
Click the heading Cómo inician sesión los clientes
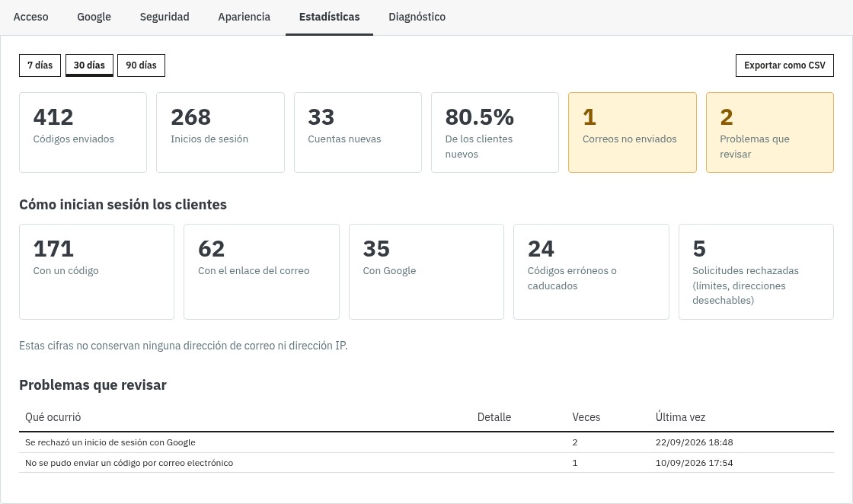123,205
